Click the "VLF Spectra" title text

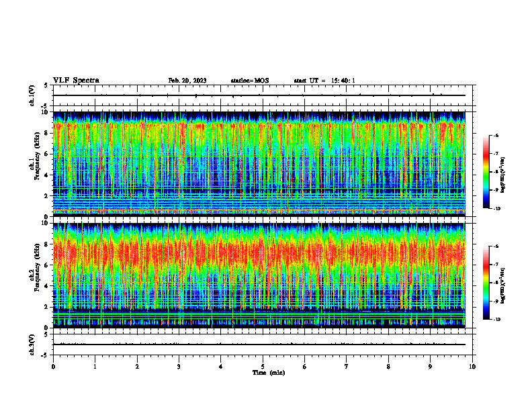tap(76, 81)
